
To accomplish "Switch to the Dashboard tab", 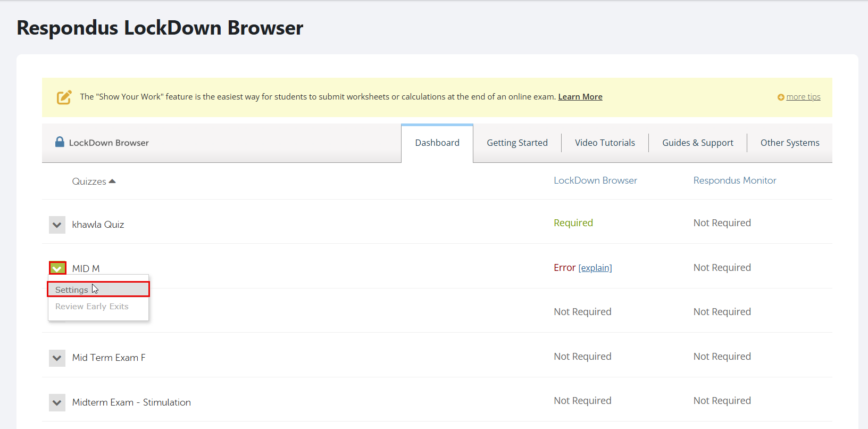I will point(437,143).
